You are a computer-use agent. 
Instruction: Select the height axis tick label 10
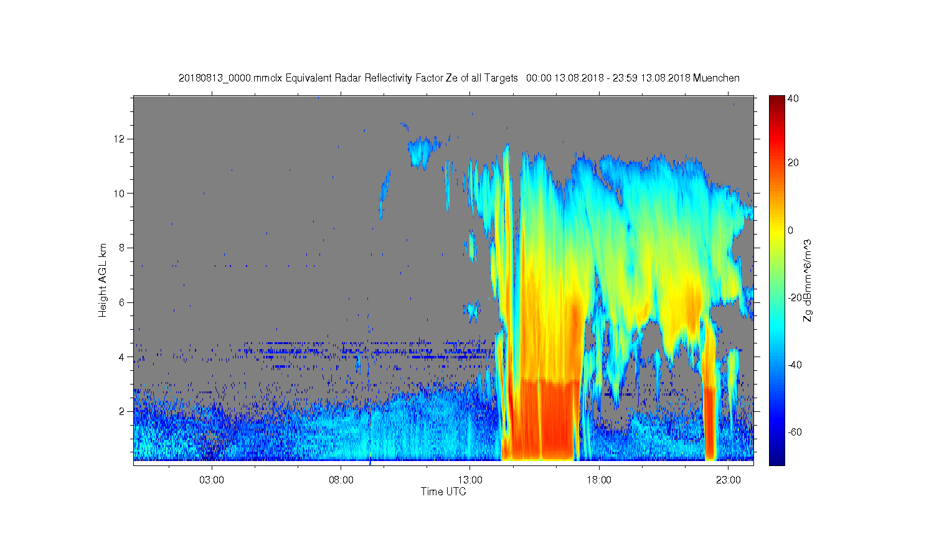[x=120, y=193]
